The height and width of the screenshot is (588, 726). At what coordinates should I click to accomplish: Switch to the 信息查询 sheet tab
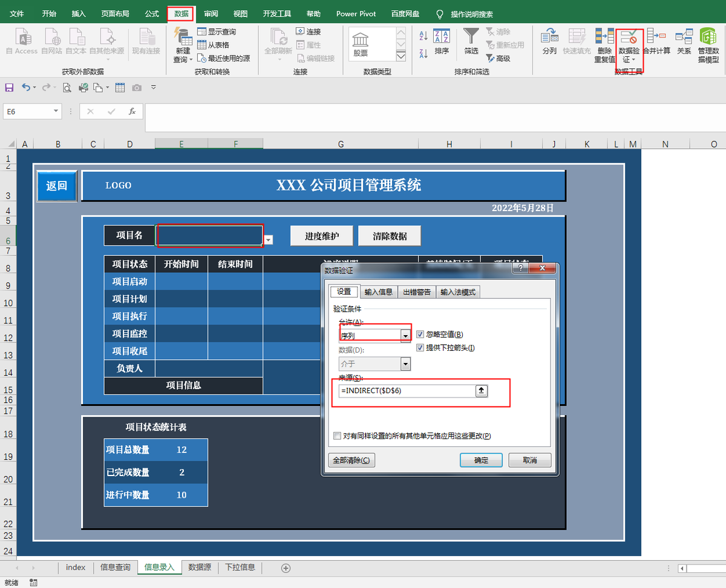[115, 567]
